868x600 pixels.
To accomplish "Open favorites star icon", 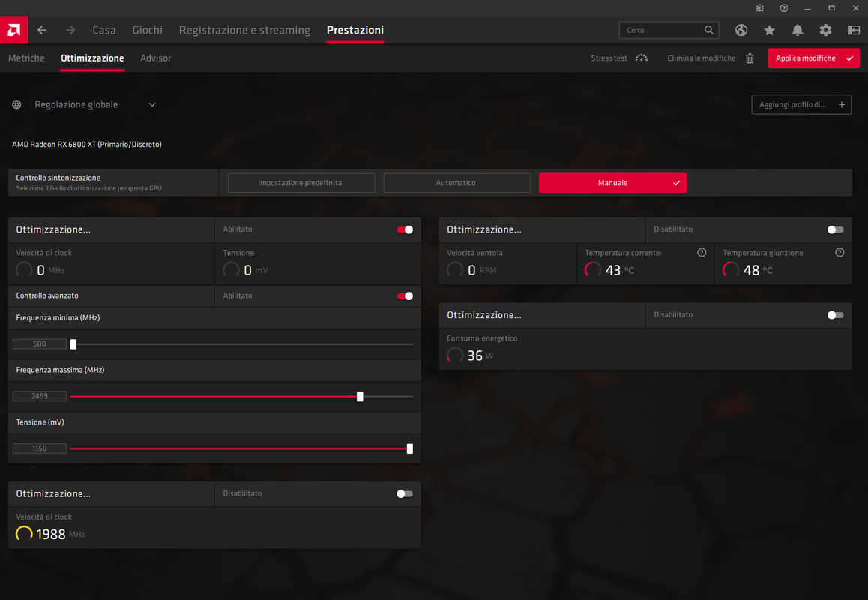I will click(x=770, y=30).
